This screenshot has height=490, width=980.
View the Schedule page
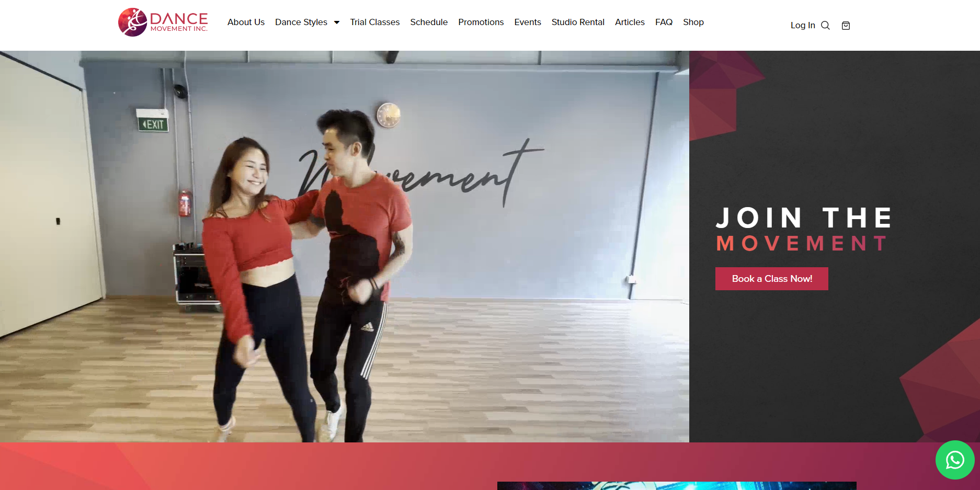tap(429, 22)
